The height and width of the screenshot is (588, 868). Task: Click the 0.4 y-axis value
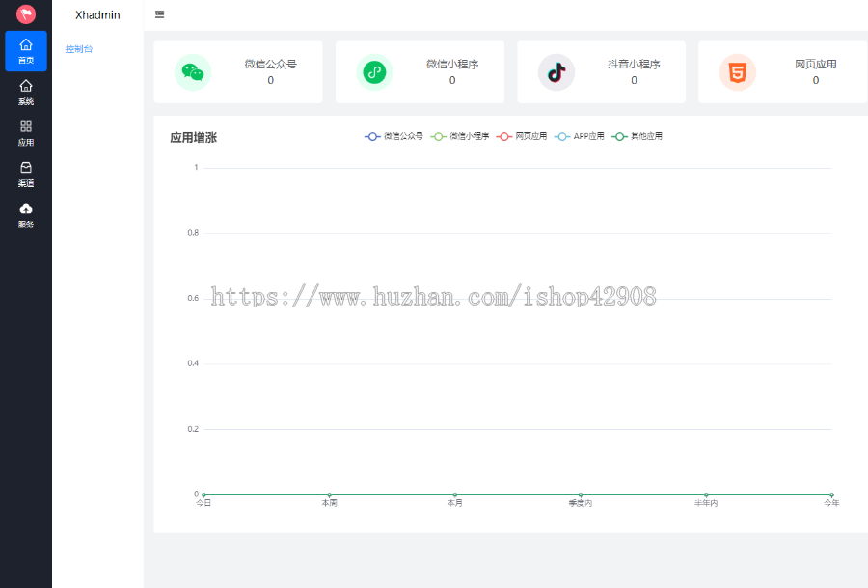tap(193, 363)
